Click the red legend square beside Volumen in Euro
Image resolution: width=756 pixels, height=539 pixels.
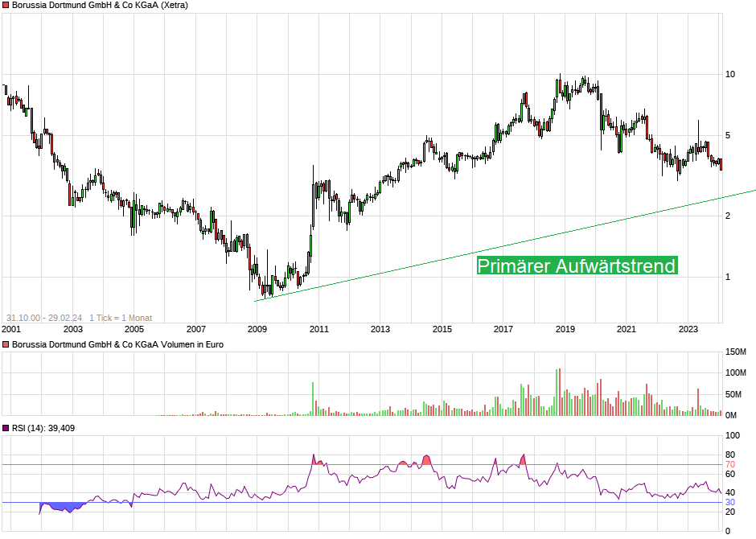tap(6, 344)
